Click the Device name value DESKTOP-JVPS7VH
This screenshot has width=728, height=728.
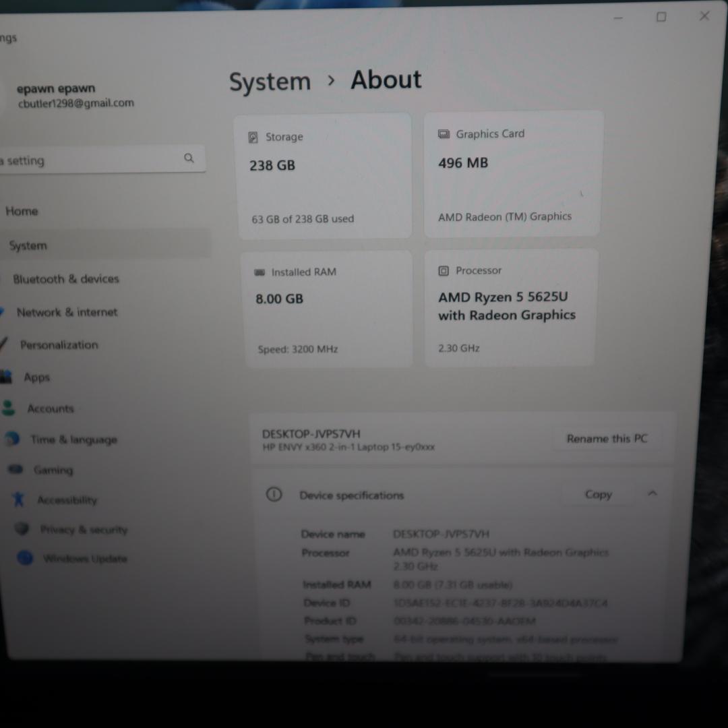441,534
